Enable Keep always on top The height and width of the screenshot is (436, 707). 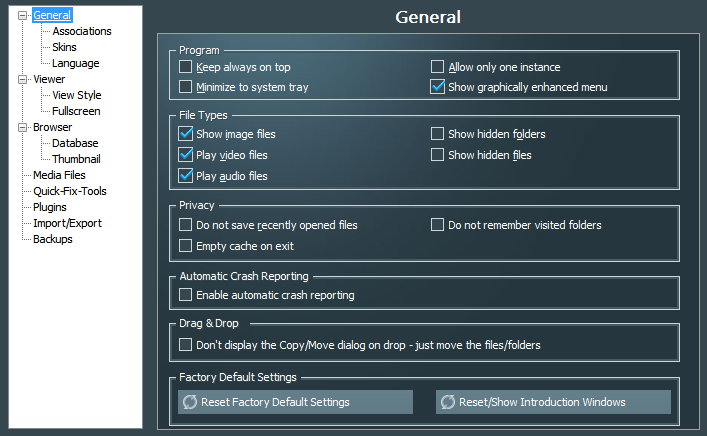[185, 67]
